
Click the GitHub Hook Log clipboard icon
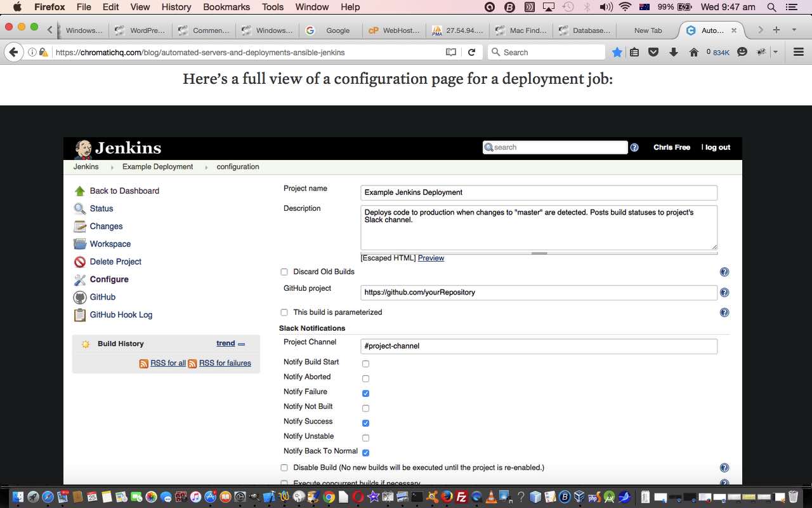pyautogui.click(x=79, y=315)
